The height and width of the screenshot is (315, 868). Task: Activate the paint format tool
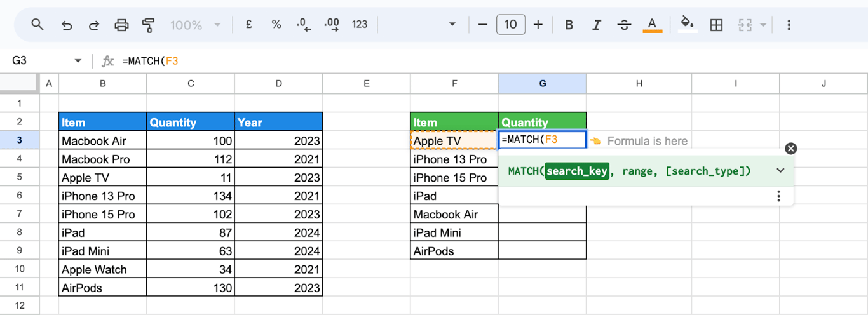click(x=149, y=25)
